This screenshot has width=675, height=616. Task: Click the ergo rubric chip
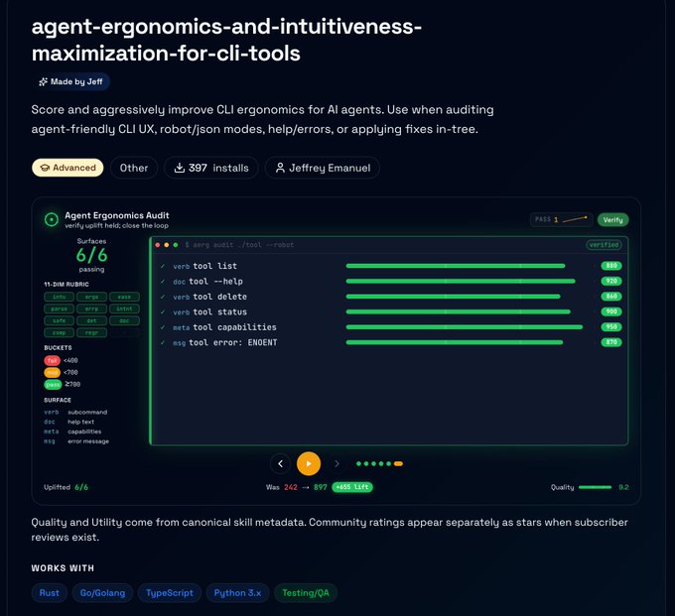coord(91,297)
